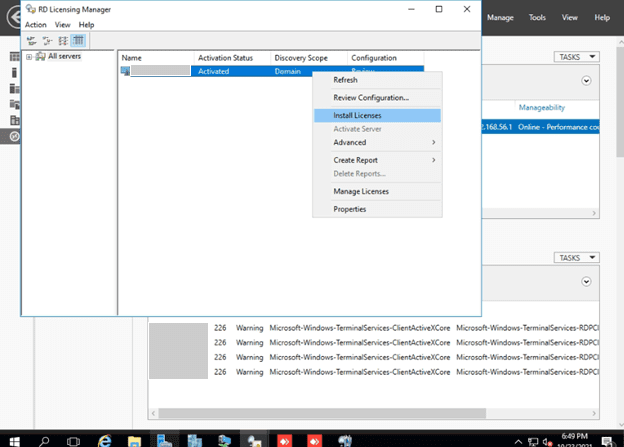Open Local Server sidebar icon
624x447 pixels.
pyautogui.click(x=14, y=72)
